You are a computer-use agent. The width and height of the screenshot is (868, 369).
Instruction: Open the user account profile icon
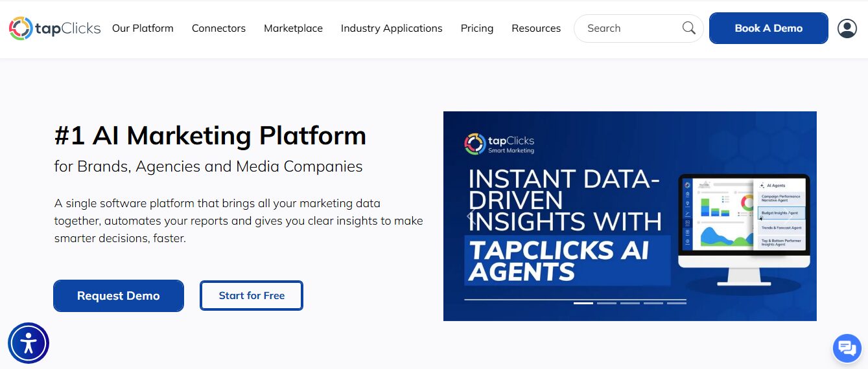click(x=847, y=28)
